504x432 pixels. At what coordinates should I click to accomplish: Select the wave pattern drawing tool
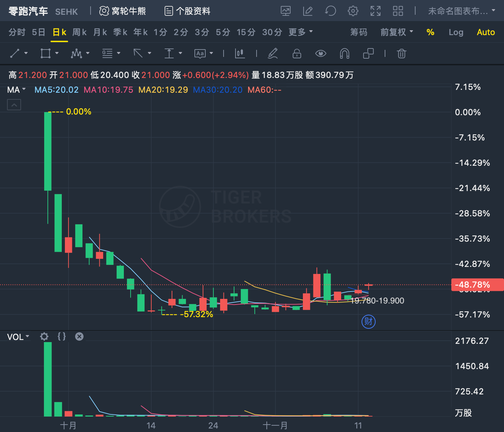76,53
